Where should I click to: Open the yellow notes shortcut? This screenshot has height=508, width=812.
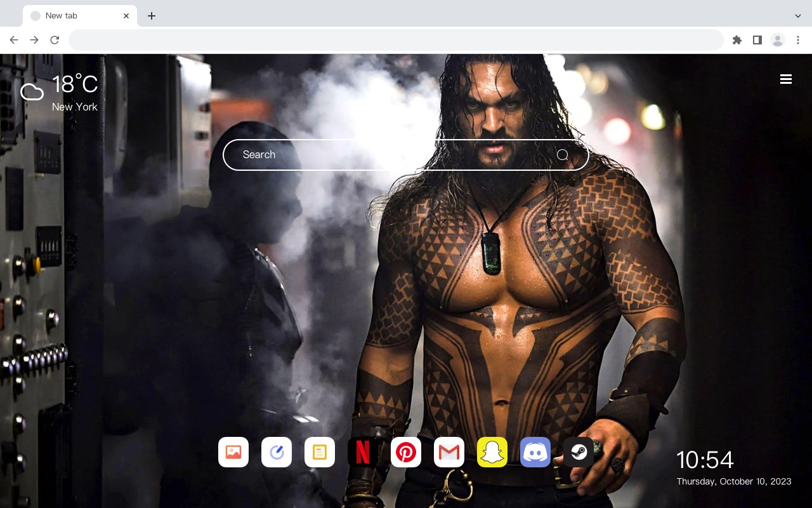pyautogui.click(x=320, y=452)
